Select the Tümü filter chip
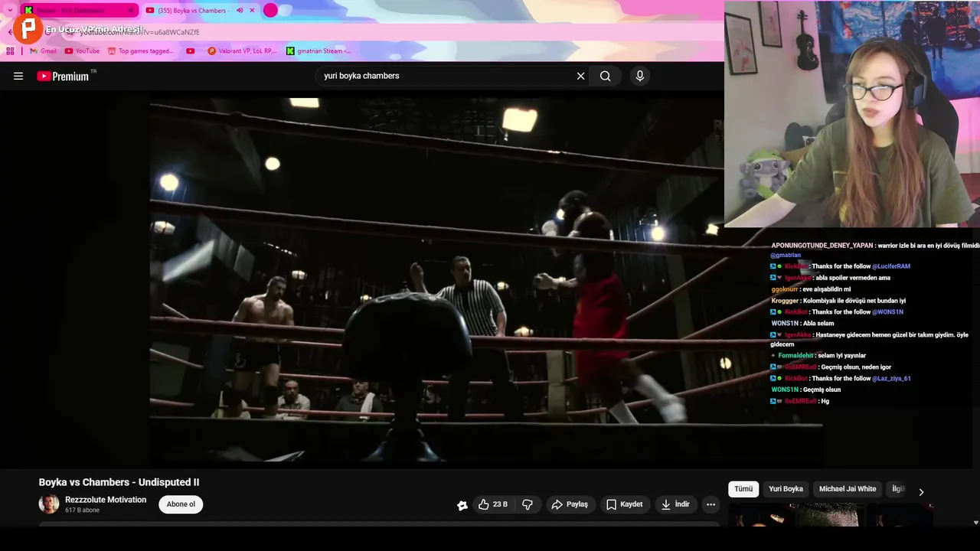Image resolution: width=980 pixels, height=551 pixels. click(743, 489)
